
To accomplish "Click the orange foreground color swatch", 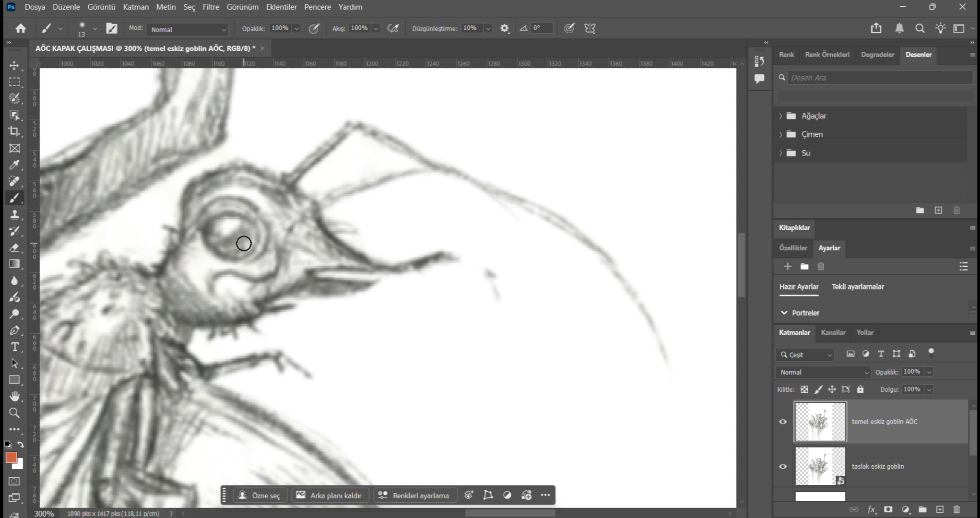I will 11,457.
